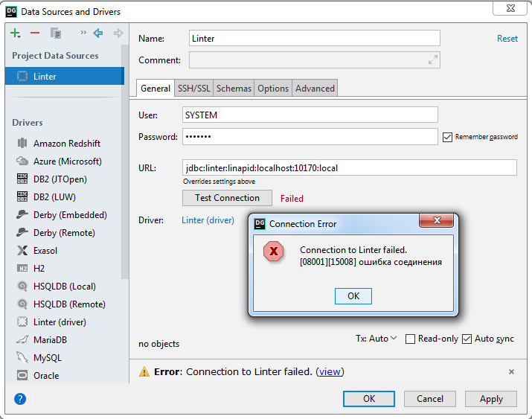
Task: Open the Schemas tab
Action: [234, 89]
